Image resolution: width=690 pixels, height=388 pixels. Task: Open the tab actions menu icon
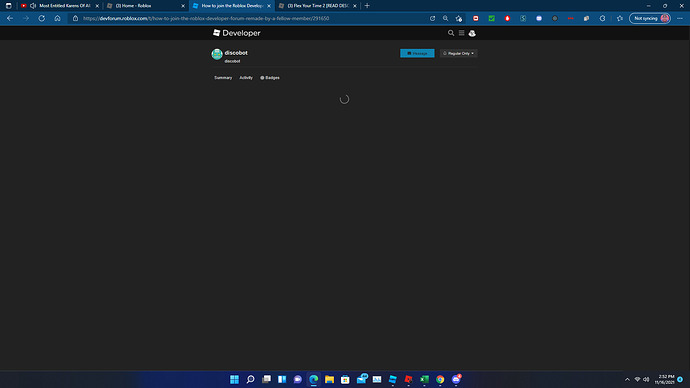tap(8, 6)
